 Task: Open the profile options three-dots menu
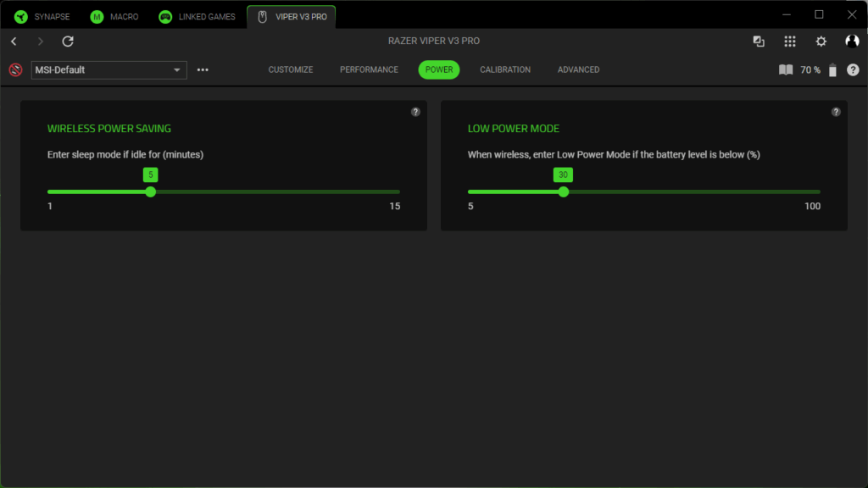203,70
